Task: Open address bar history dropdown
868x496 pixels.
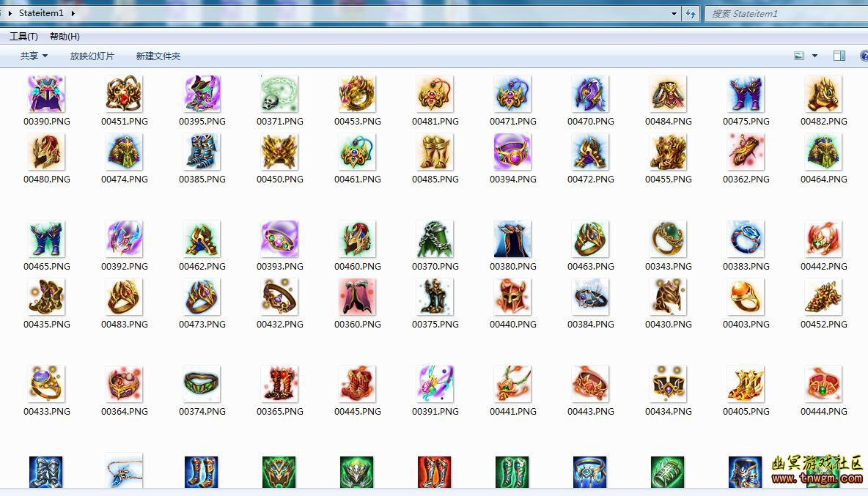Action: [x=674, y=14]
